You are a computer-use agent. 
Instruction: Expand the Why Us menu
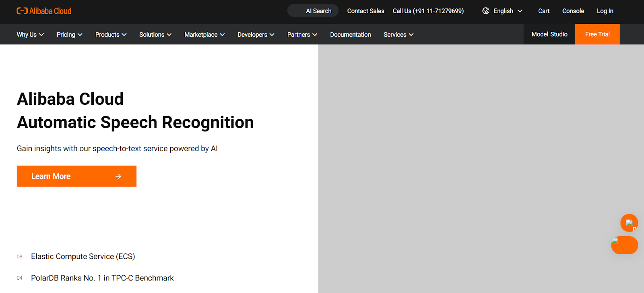tap(30, 35)
